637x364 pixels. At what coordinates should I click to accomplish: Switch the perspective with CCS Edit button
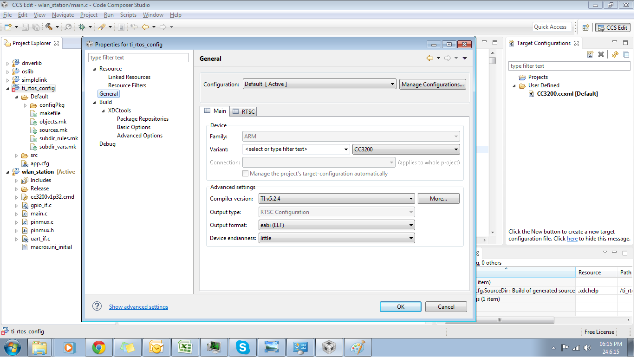(x=612, y=27)
